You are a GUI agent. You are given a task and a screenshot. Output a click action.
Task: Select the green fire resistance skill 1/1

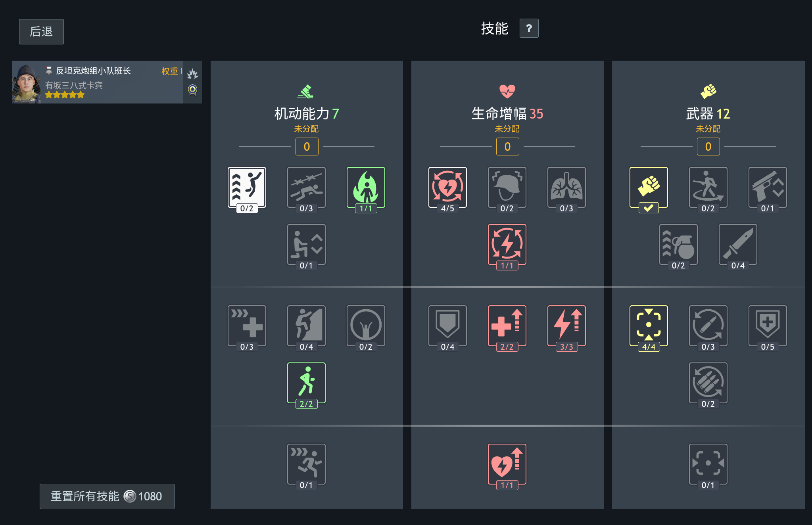click(x=366, y=188)
